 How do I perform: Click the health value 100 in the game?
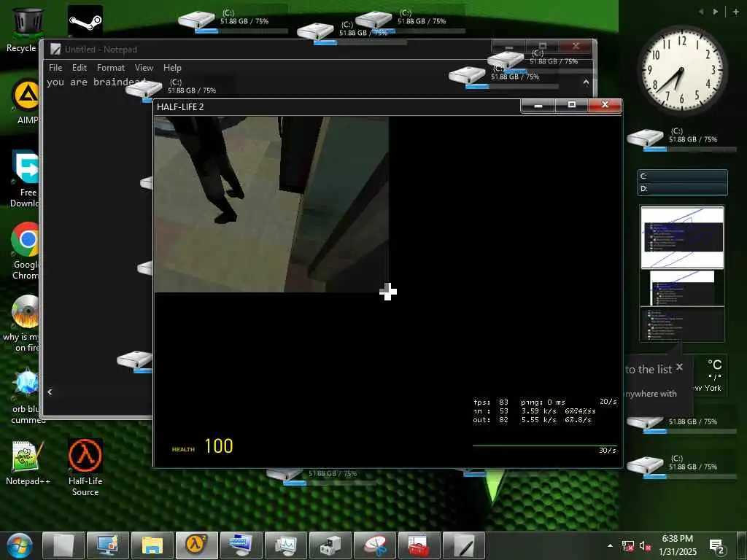click(219, 446)
